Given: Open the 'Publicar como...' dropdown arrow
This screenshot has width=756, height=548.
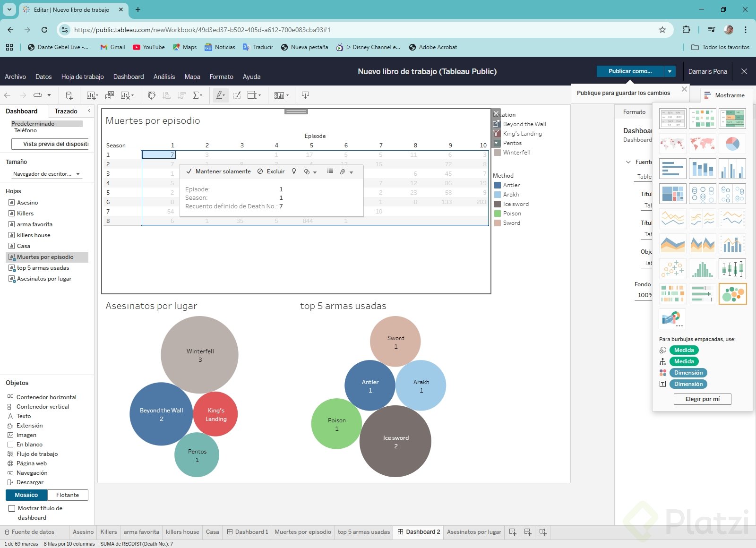Looking at the screenshot, I should click(670, 71).
